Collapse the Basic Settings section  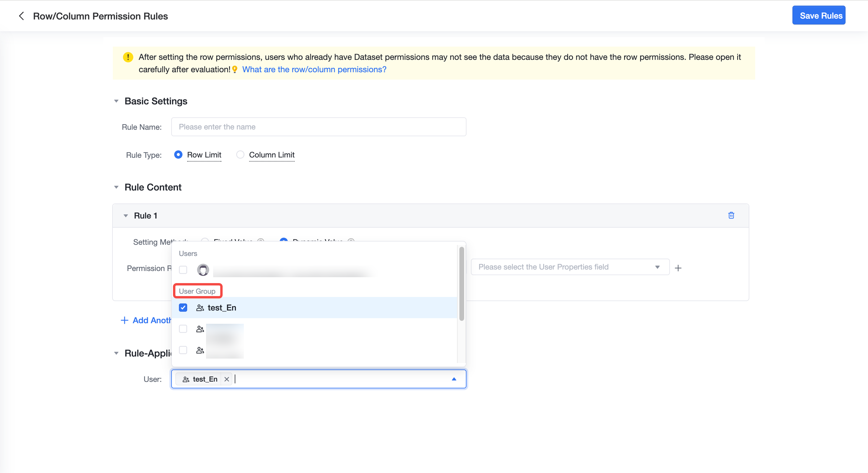pyautogui.click(x=116, y=101)
